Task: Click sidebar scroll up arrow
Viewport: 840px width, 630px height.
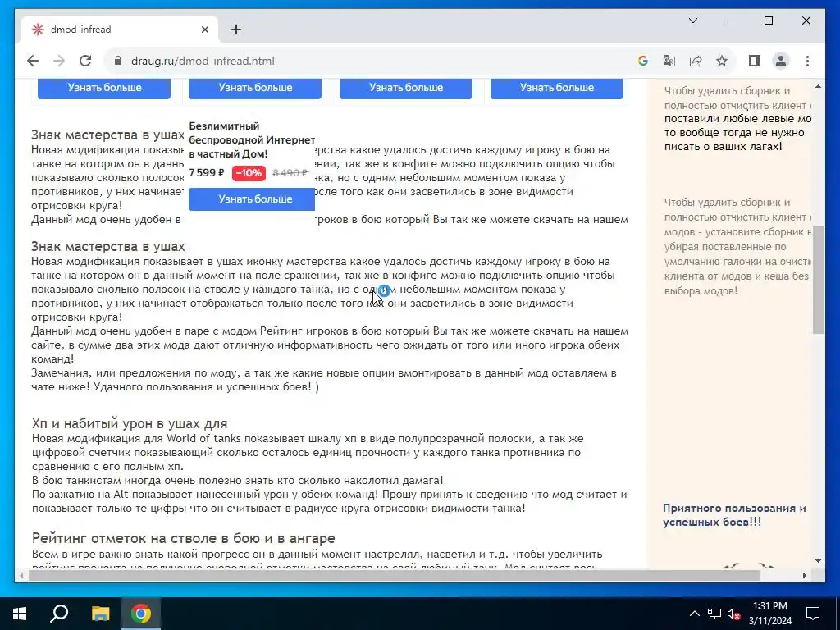Action: 818,86
